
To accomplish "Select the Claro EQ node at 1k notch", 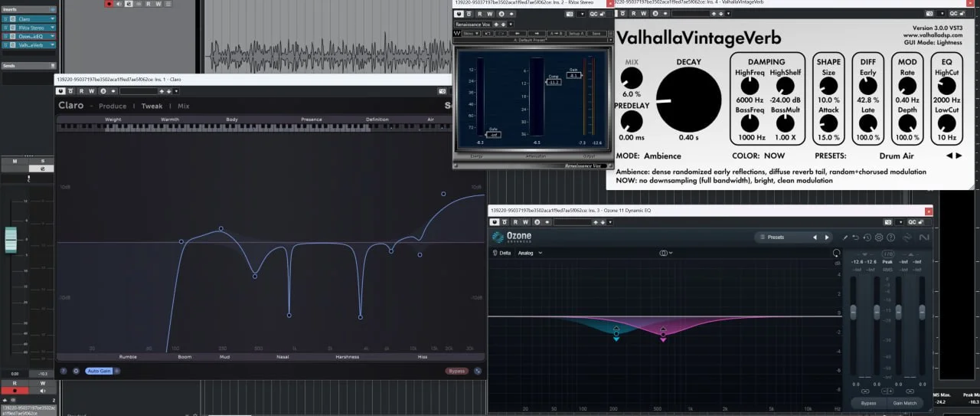I will pos(289,315).
